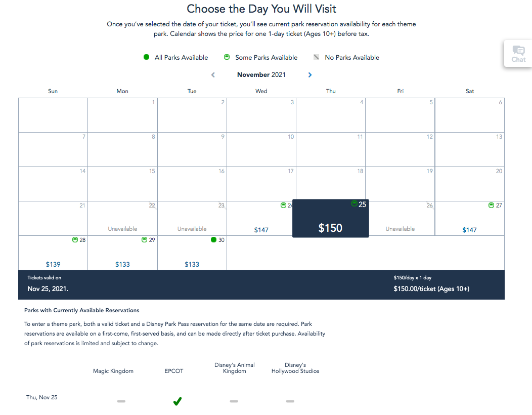Click the green EPCOT availability checkmark
532x415 pixels.
click(x=178, y=401)
